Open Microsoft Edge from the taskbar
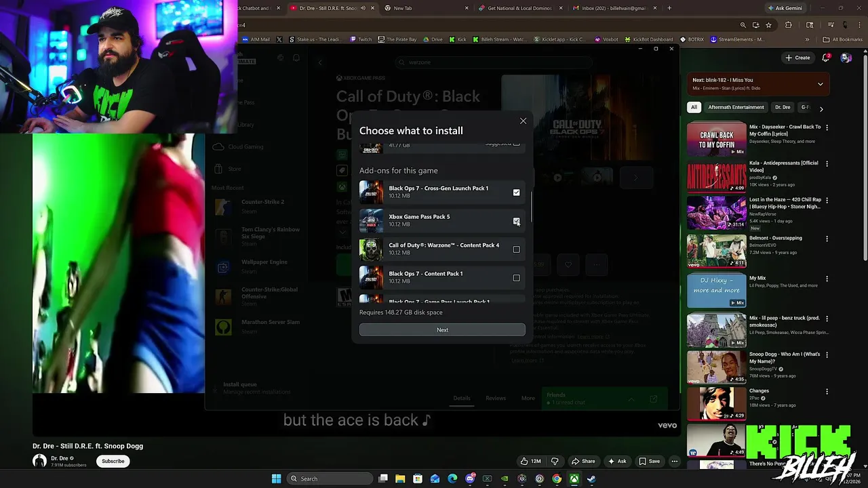The height and width of the screenshot is (488, 868). coord(452,479)
